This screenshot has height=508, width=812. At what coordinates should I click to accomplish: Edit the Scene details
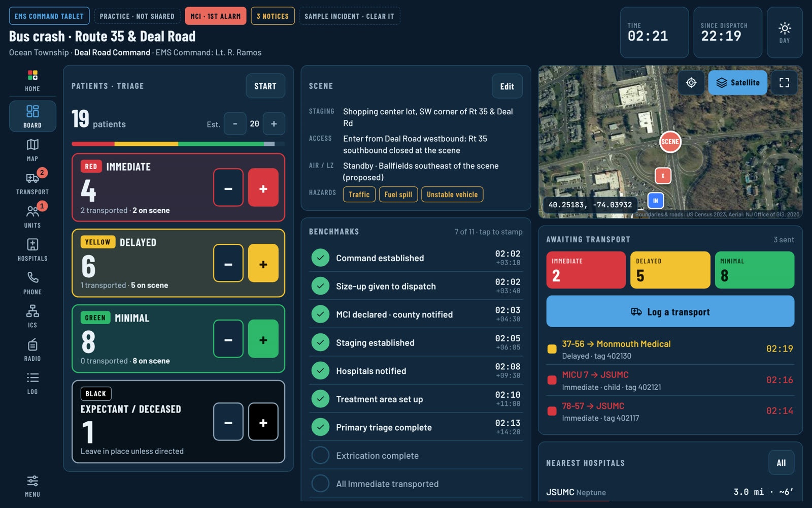[507, 86]
